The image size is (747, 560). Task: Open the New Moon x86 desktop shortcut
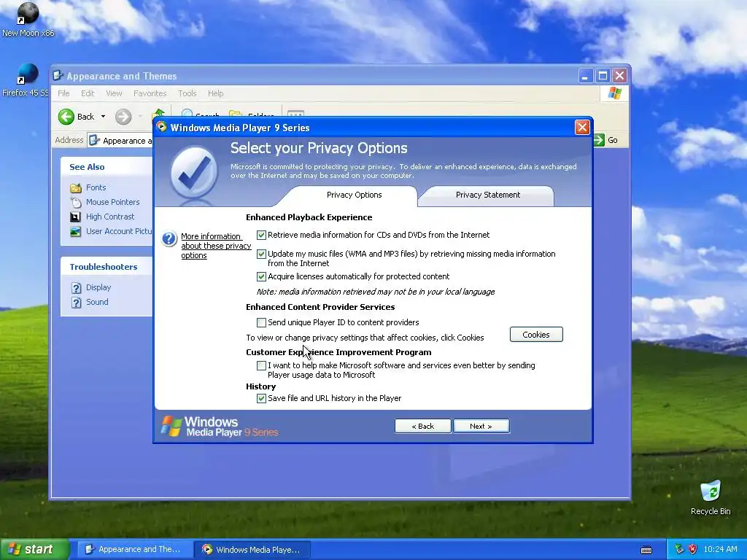[x=28, y=19]
